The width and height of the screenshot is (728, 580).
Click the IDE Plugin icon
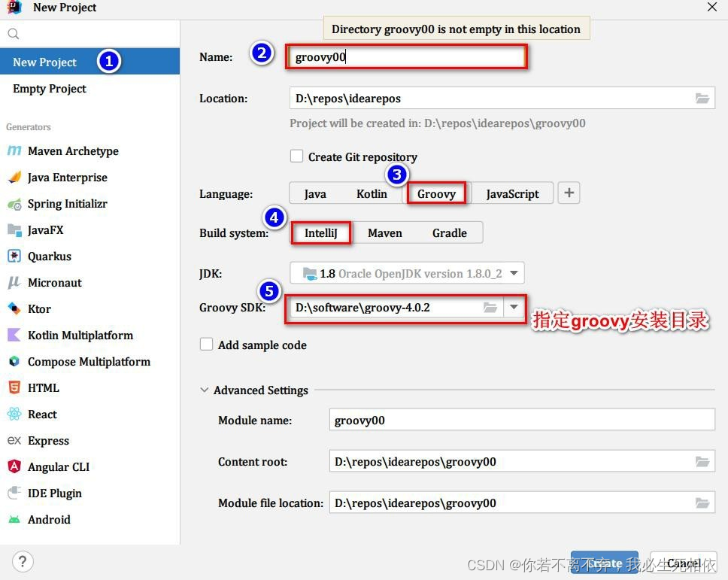pos(14,493)
